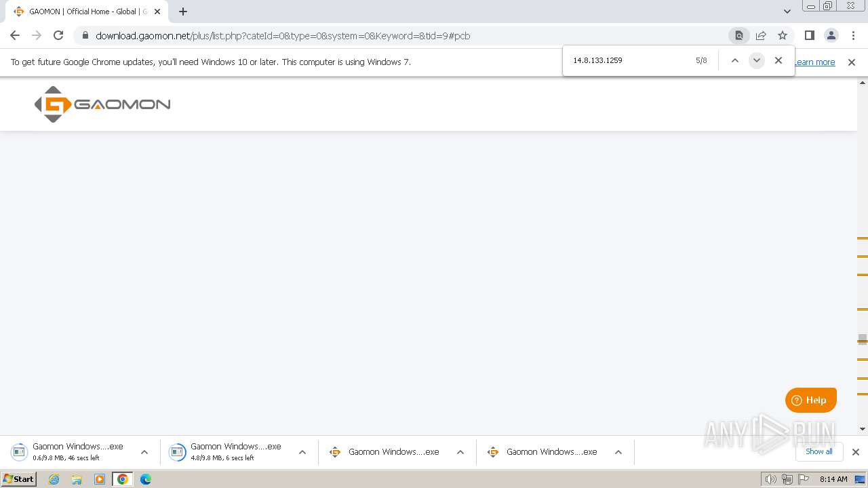Close the find bar
The image size is (868, 488).
[778, 60]
